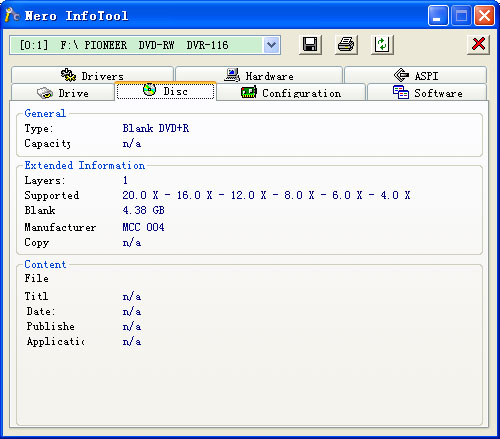
Task: Click the 'Date:' label in Content
Action: 41,311
